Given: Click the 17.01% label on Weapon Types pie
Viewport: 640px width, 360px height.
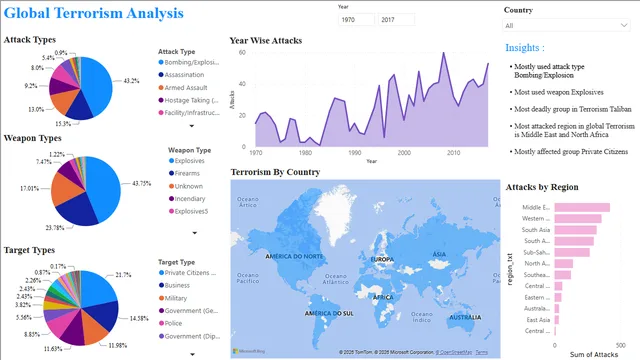Looking at the screenshot, I should click(x=29, y=189).
